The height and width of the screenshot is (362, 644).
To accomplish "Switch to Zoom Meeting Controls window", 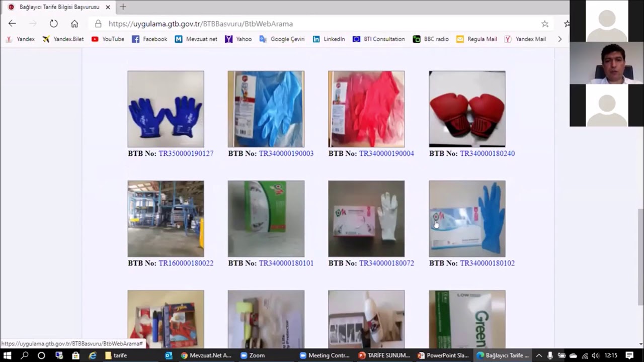I will [325, 355].
